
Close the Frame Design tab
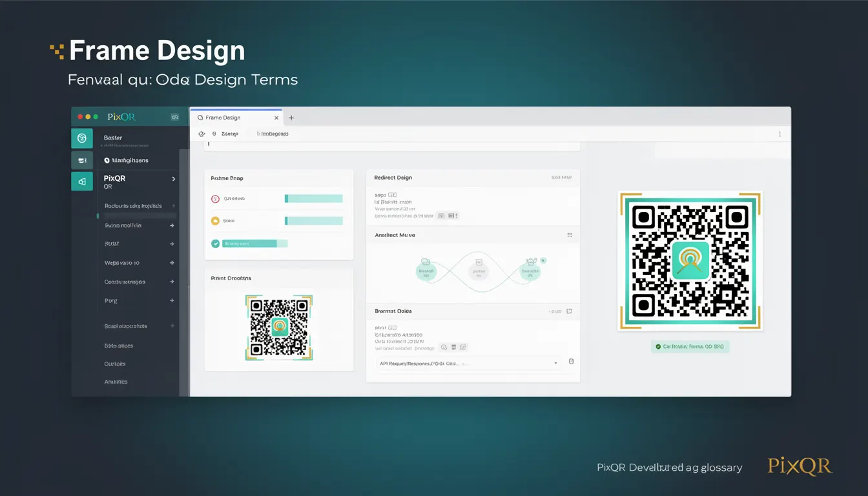pos(277,118)
